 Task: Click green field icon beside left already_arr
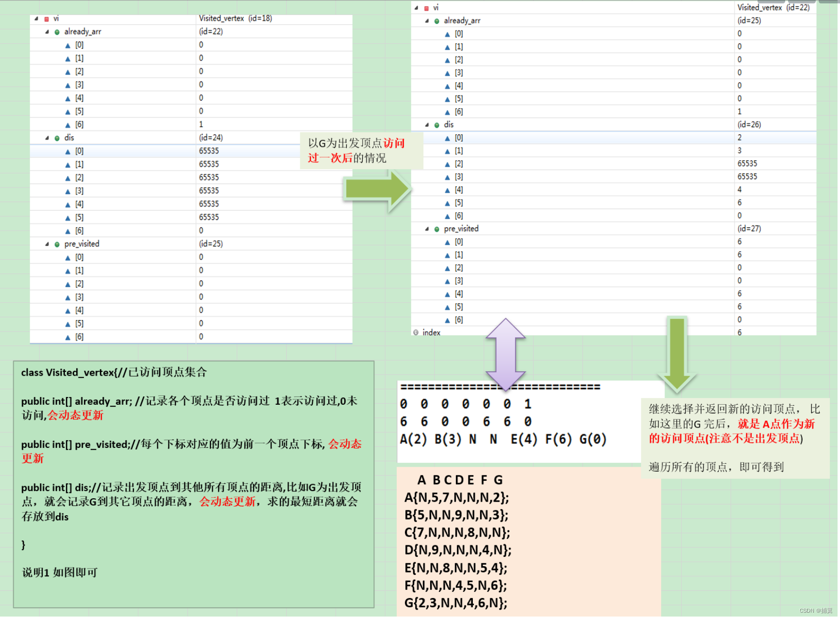(x=57, y=32)
